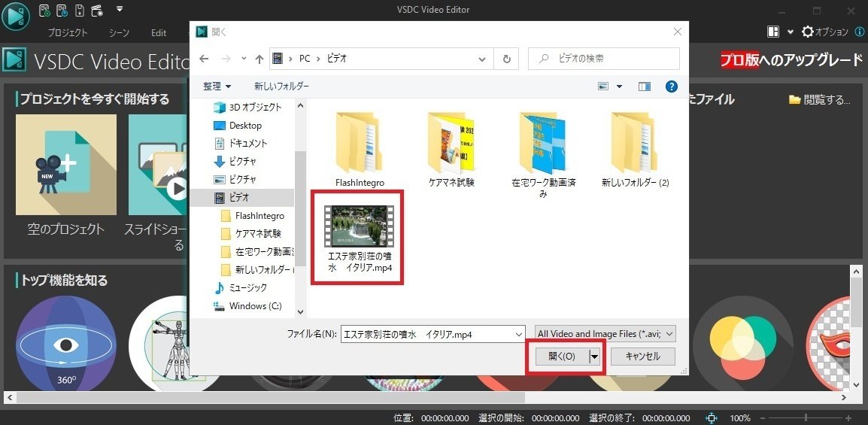
Task: Click the ビデオの検索 search field
Action: pyautogui.click(x=603, y=59)
